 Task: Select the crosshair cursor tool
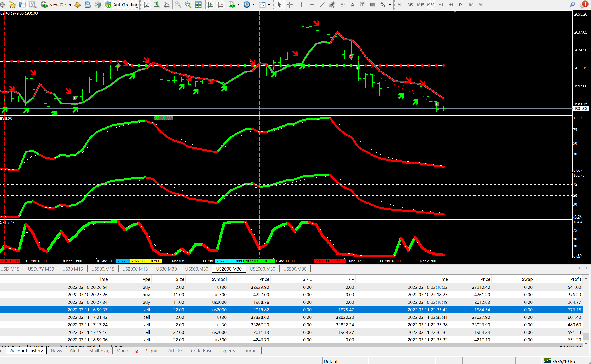[289, 5]
